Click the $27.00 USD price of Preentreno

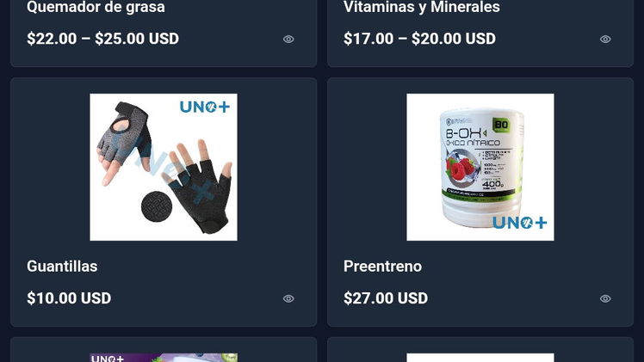(386, 298)
